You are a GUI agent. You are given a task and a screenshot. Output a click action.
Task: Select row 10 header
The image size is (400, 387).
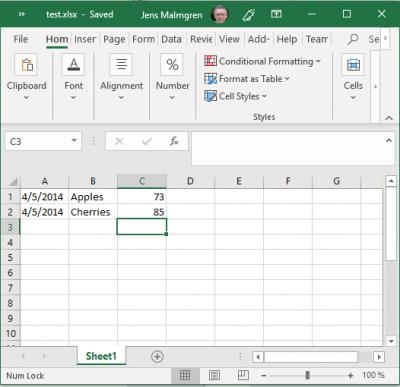pyautogui.click(x=10, y=333)
